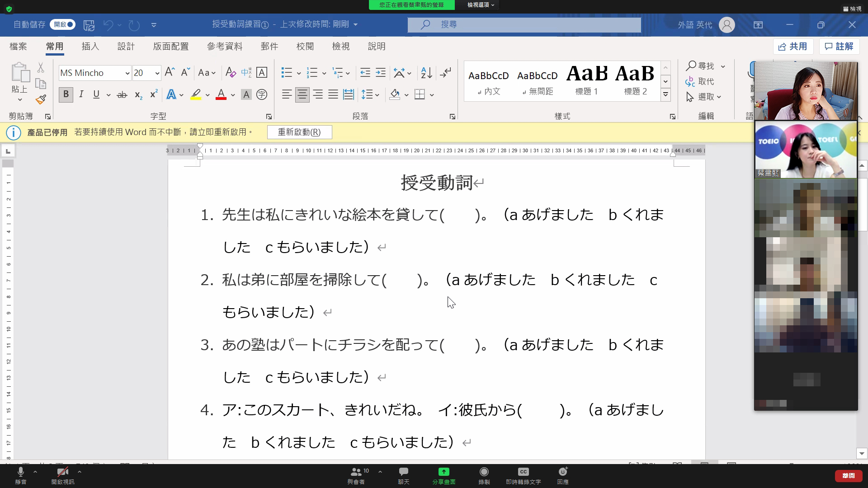
Task: Decrease paragraph indent
Action: (x=365, y=72)
